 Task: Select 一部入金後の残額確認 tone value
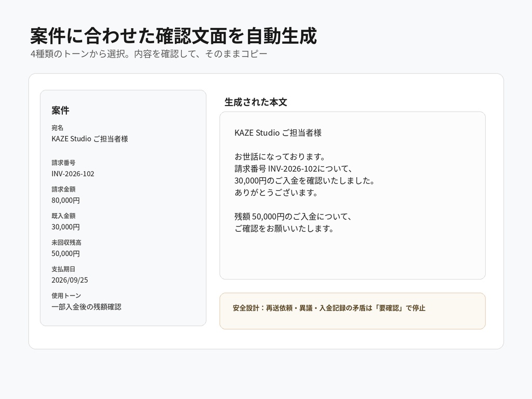86,307
